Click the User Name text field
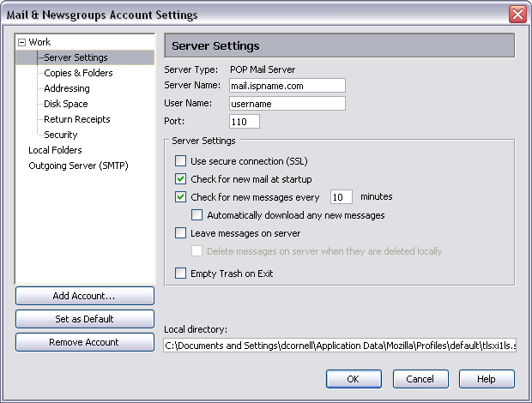 point(287,104)
